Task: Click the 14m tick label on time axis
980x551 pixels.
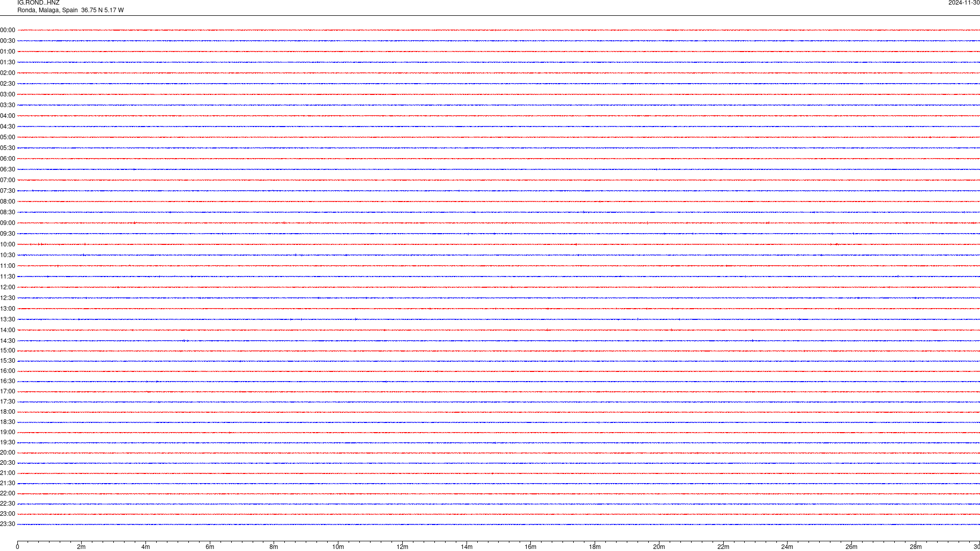Action: pyautogui.click(x=467, y=547)
